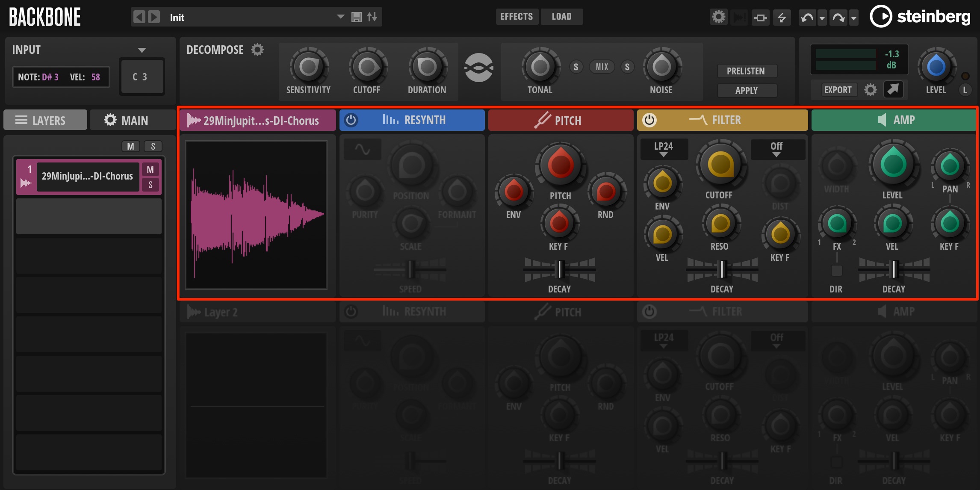Click export arrow drag icon

click(894, 89)
